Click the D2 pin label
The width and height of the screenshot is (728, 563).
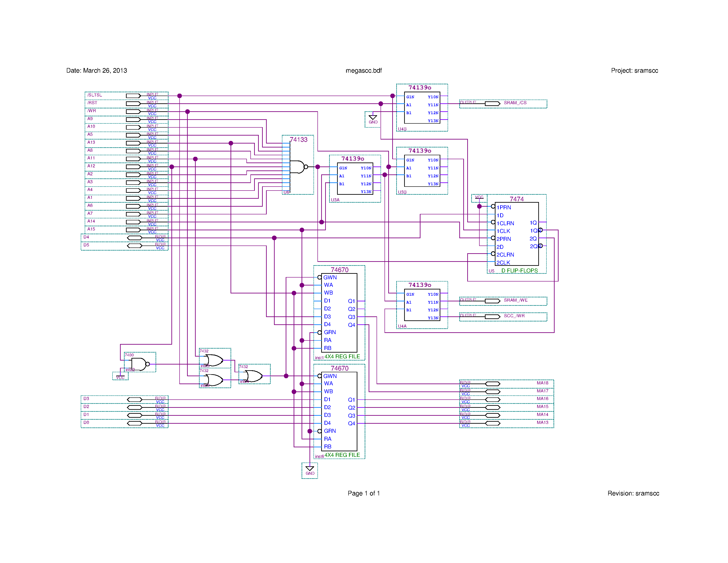click(x=86, y=406)
